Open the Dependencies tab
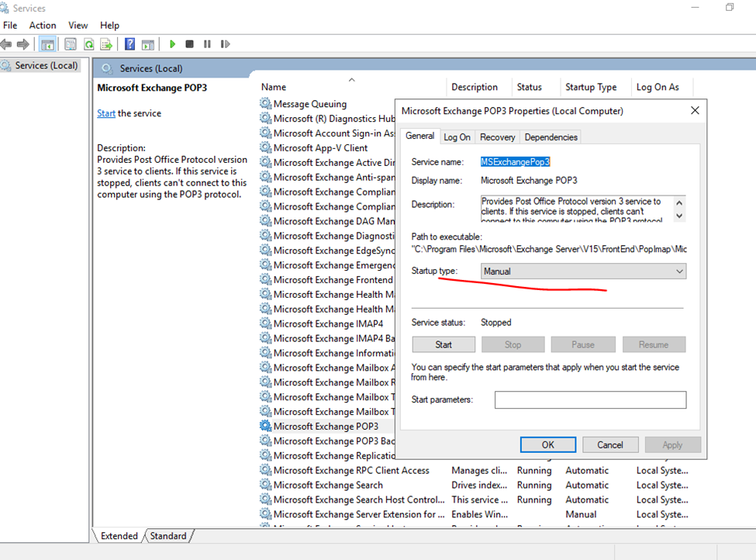Screen dimensions: 756x560 (551, 137)
